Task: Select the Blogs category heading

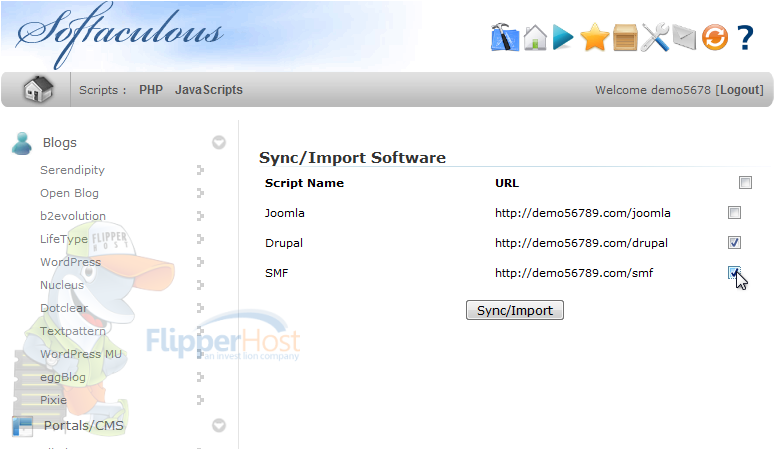Action: click(x=60, y=143)
